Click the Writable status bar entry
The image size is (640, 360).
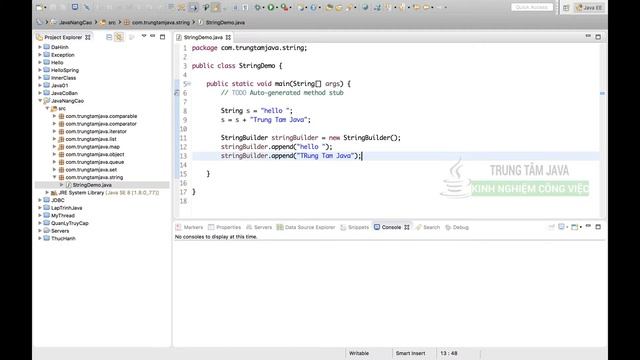(359, 353)
